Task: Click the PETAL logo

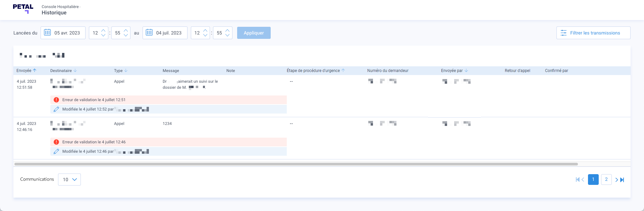Action: (x=23, y=9)
